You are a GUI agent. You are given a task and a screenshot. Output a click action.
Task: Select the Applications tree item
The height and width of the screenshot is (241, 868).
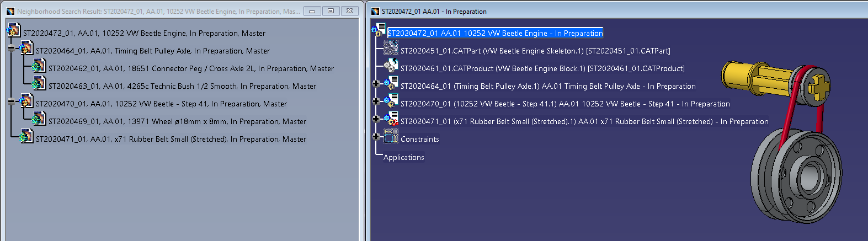point(403,157)
